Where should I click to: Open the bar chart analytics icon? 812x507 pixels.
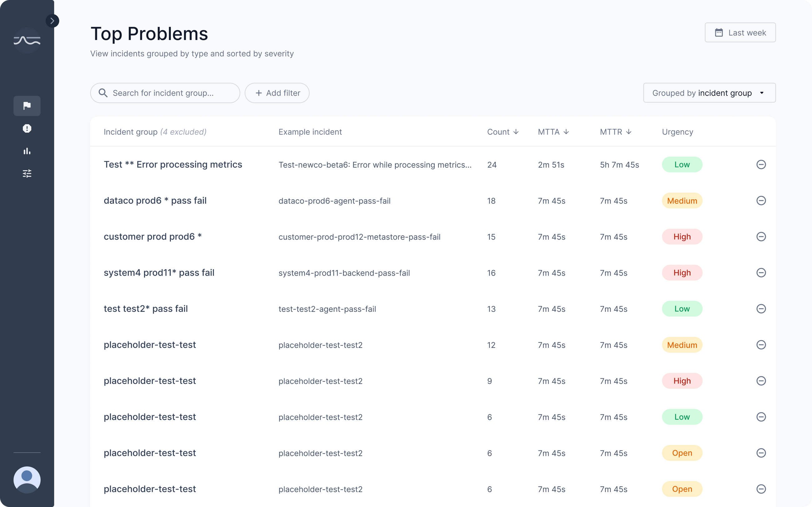click(x=27, y=151)
